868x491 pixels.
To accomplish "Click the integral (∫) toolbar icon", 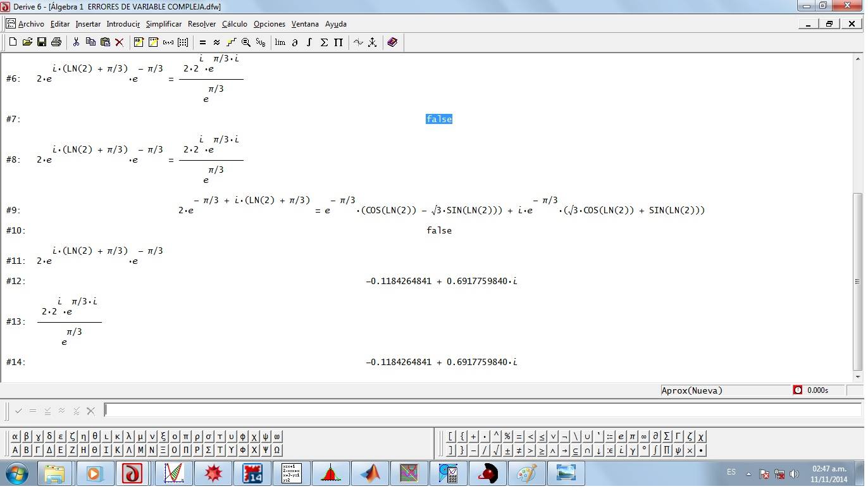I will point(309,42).
